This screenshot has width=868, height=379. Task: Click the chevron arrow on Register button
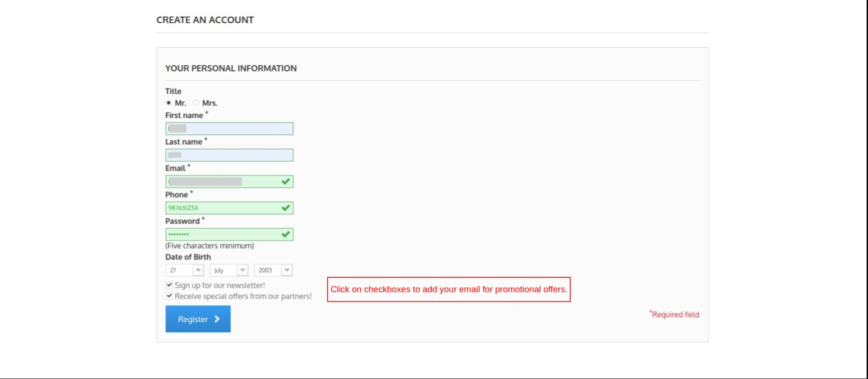pos(217,319)
